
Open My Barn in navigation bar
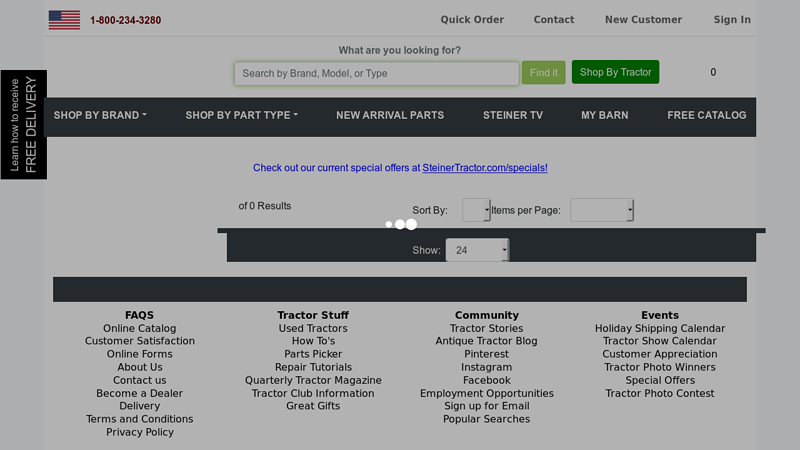point(605,115)
